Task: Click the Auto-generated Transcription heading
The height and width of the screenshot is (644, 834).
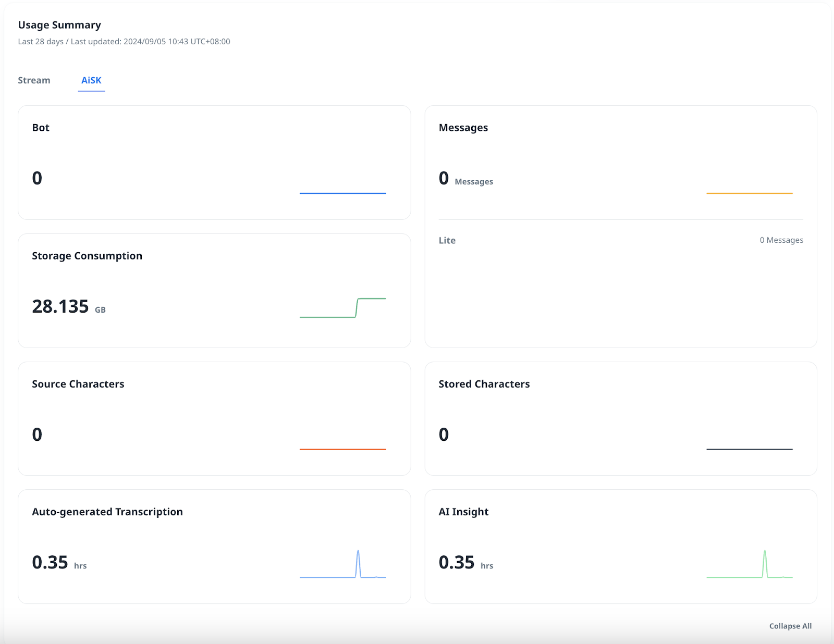Action: [107, 512]
